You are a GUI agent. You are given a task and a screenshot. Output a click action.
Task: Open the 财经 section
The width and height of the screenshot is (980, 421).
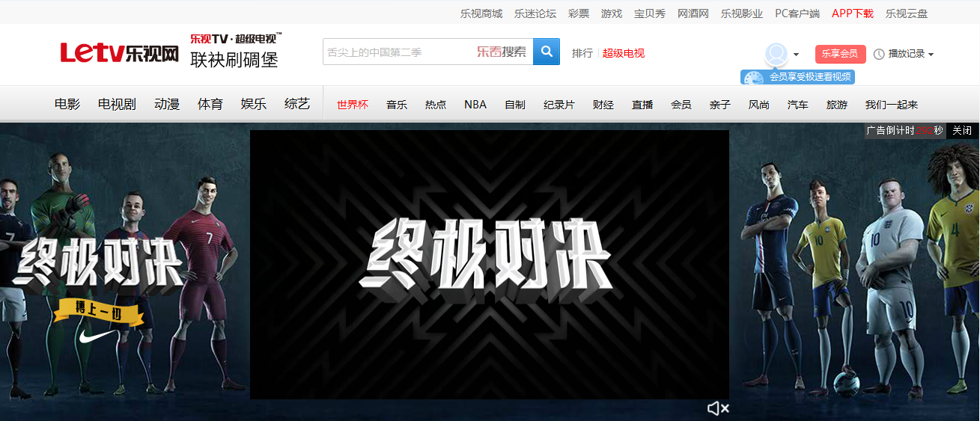[x=603, y=105]
